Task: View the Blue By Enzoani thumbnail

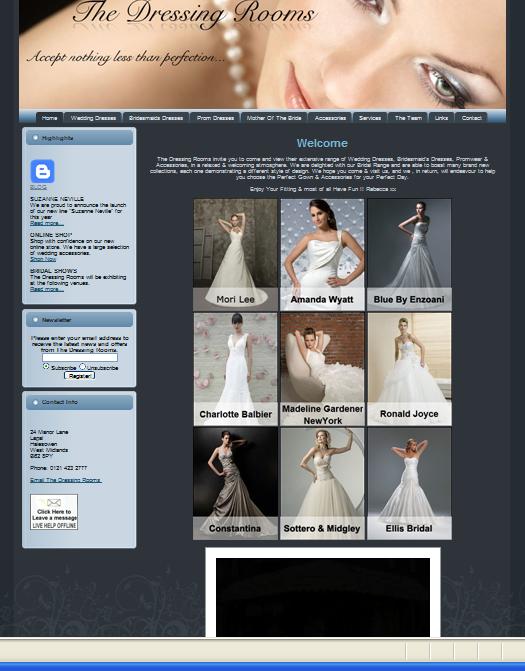Action: [409, 255]
